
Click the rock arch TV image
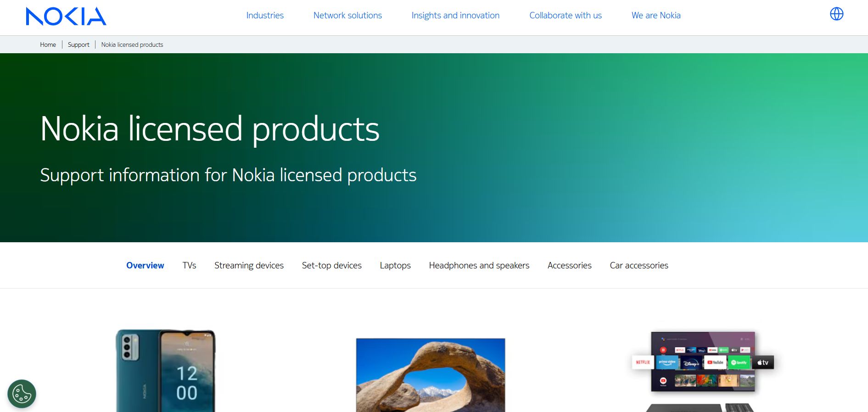coord(430,375)
